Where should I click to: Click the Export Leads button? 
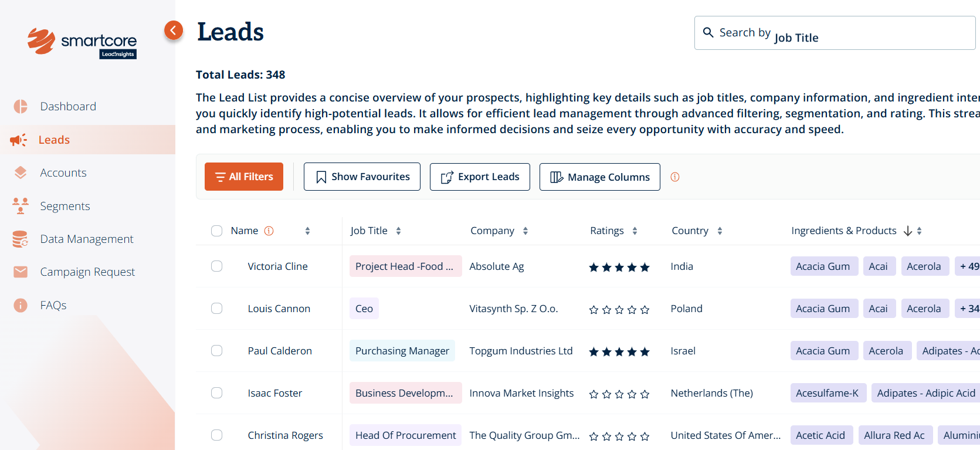pyautogui.click(x=480, y=177)
